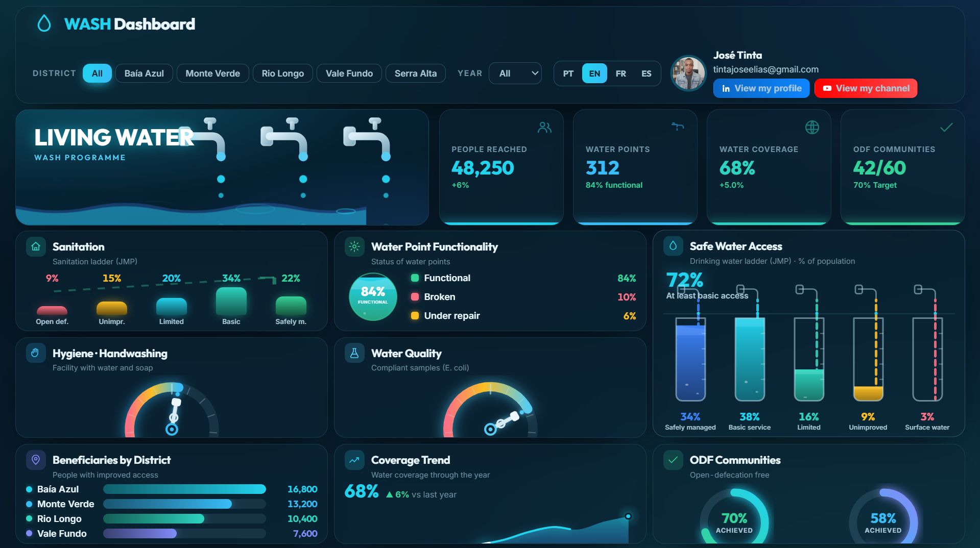980x548 pixels.
Task: Click the water drop logo icon
Action: click(44, 23)
